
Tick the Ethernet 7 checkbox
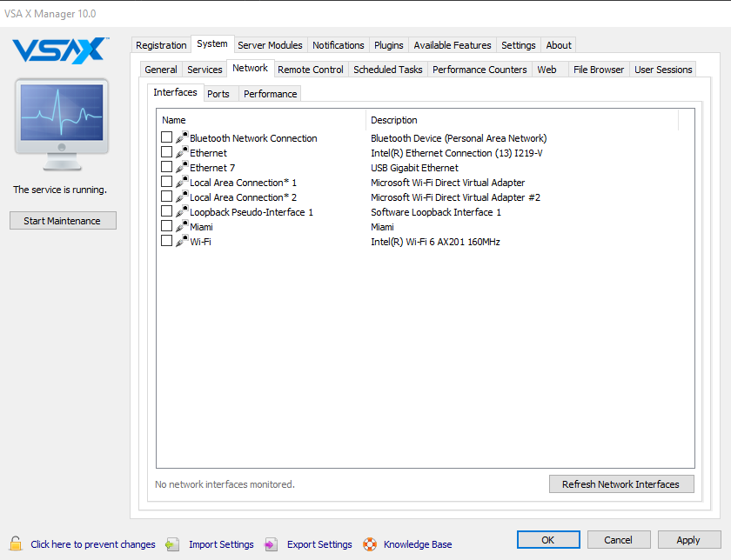166,167
